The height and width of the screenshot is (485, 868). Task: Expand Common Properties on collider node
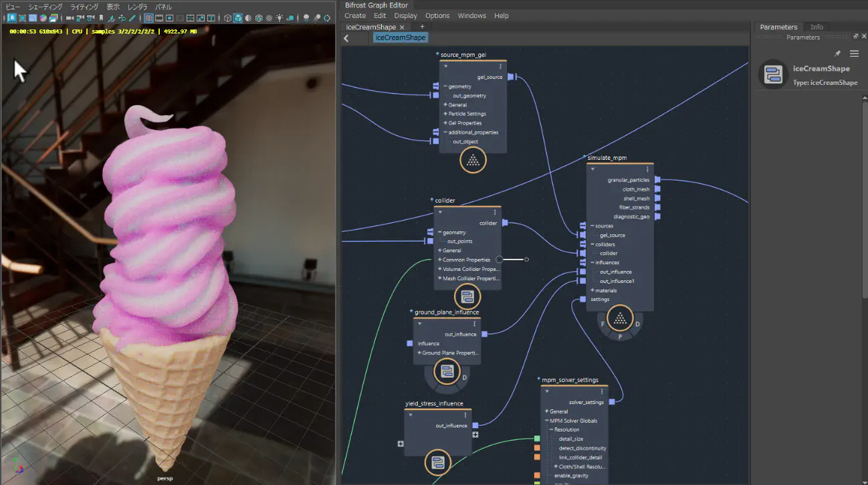440,260
